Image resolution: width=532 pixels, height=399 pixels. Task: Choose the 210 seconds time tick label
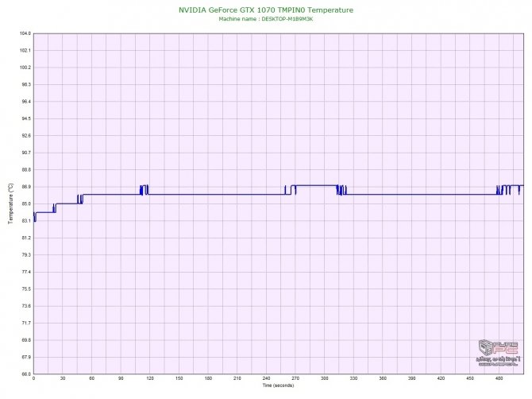click(x=237, y=378)
